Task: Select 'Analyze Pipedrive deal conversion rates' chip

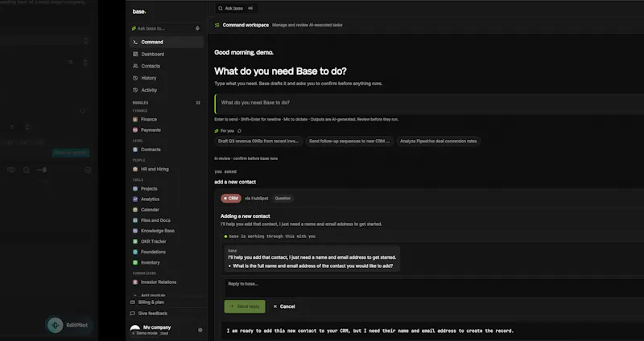Action: click(438, 142)
